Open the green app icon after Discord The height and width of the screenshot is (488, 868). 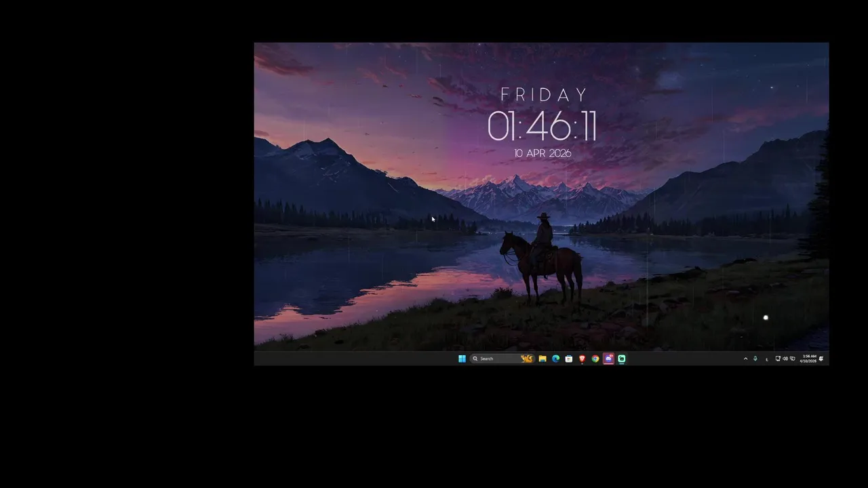click(x=621, y=359)
